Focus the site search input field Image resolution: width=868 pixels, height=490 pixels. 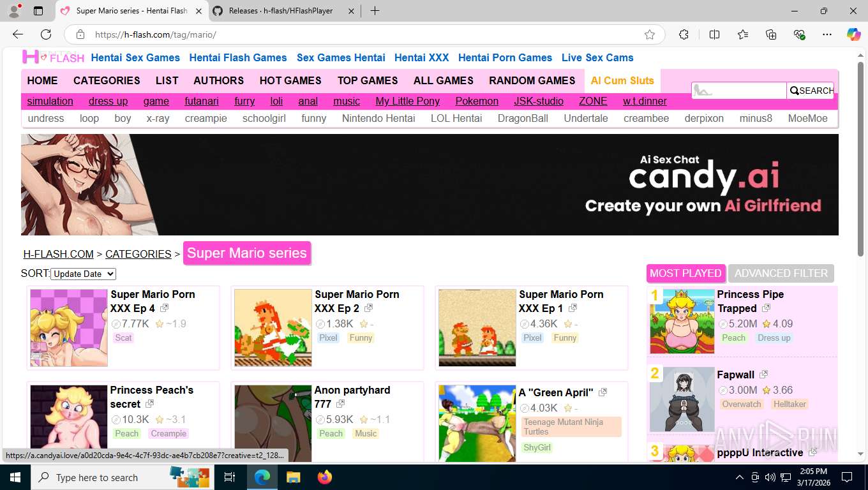tap(739, 91)
